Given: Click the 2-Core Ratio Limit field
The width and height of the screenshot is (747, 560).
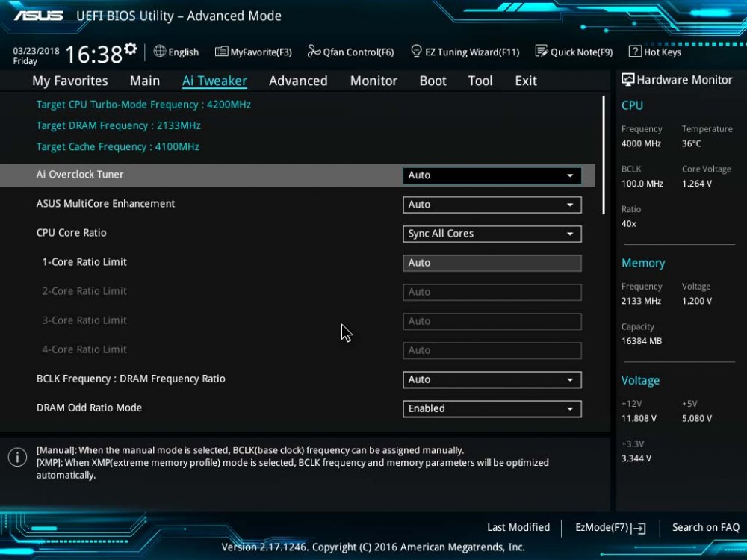Looking at the screenshot, I should (492, 292).
